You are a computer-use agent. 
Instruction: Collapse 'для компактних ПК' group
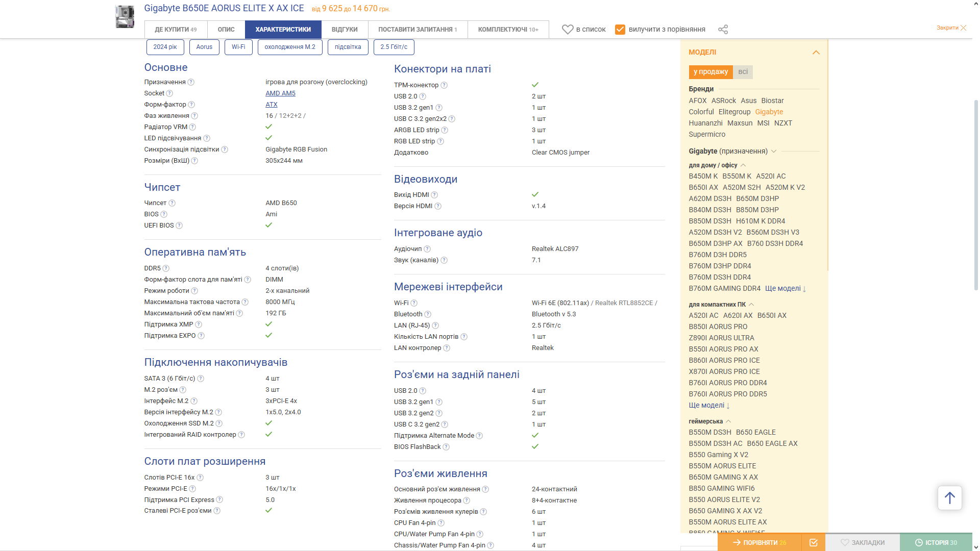(x=751, y=305)
